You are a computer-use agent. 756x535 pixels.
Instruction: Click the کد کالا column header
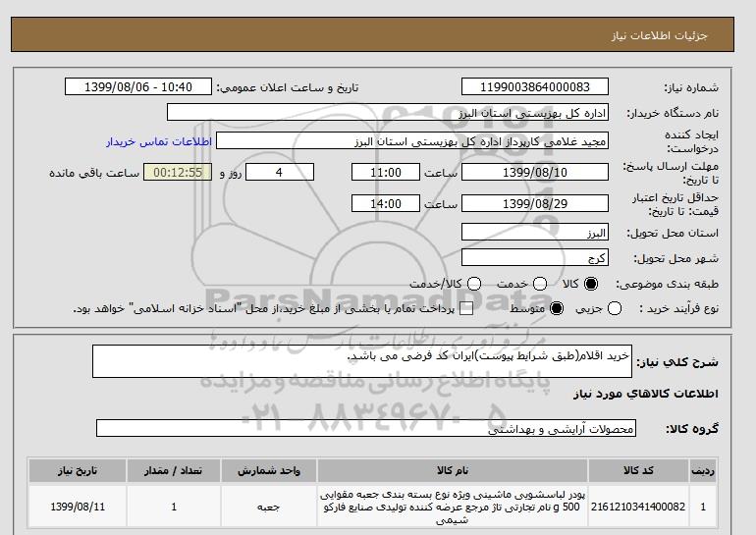[x=638, y=471]
